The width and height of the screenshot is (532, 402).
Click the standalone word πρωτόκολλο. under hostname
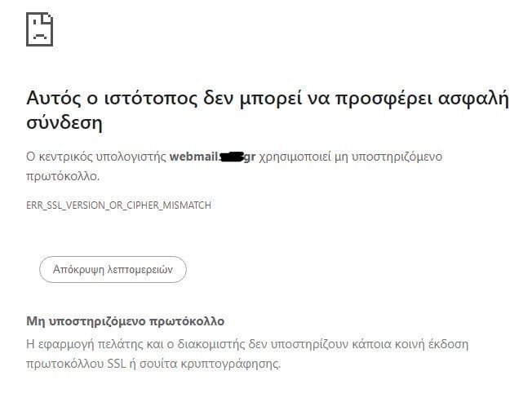pyautogui.click(x=63, y=177)
